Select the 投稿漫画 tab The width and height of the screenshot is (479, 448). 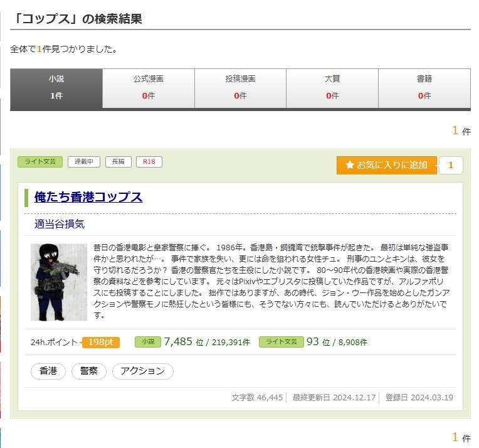241,88
